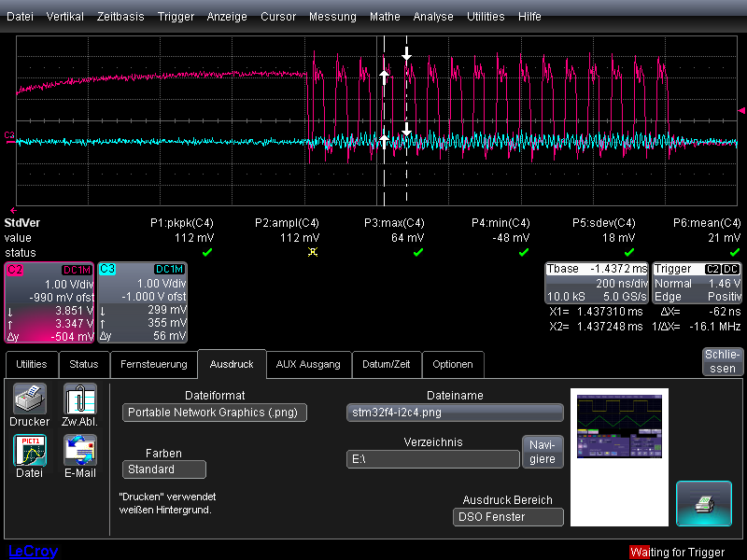
Task: Open the Messung menu
Action: [x=332, y=17]
